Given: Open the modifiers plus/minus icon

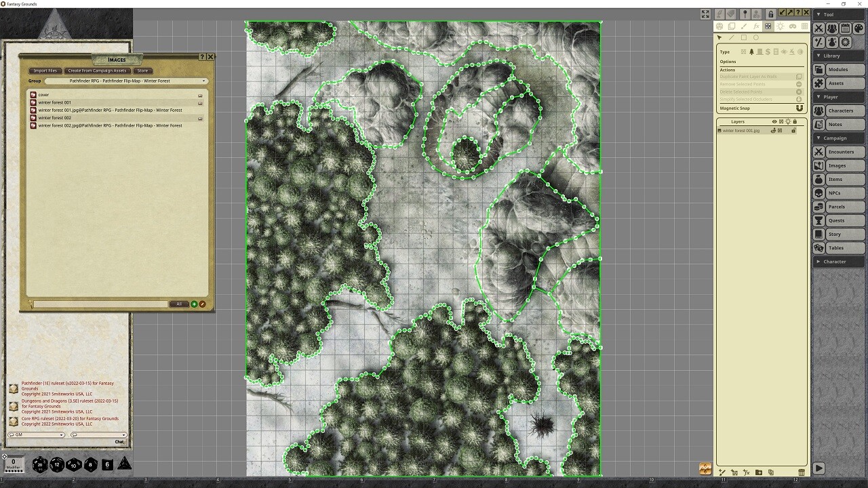Looking at the screenshot, I should (819, 42).
